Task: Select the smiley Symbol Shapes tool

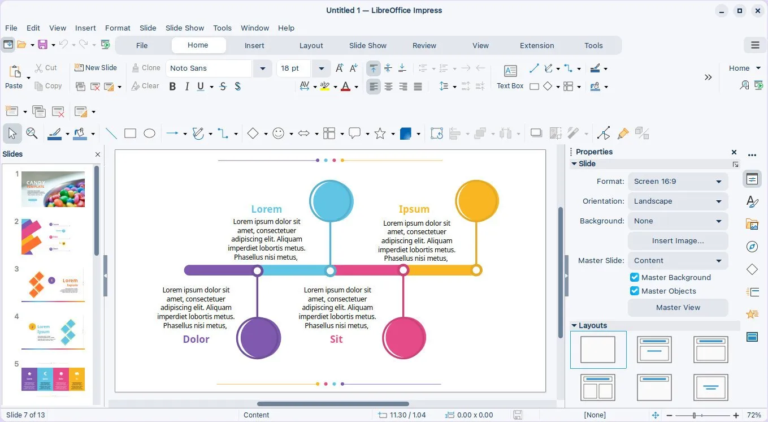Action: (278, 133)
